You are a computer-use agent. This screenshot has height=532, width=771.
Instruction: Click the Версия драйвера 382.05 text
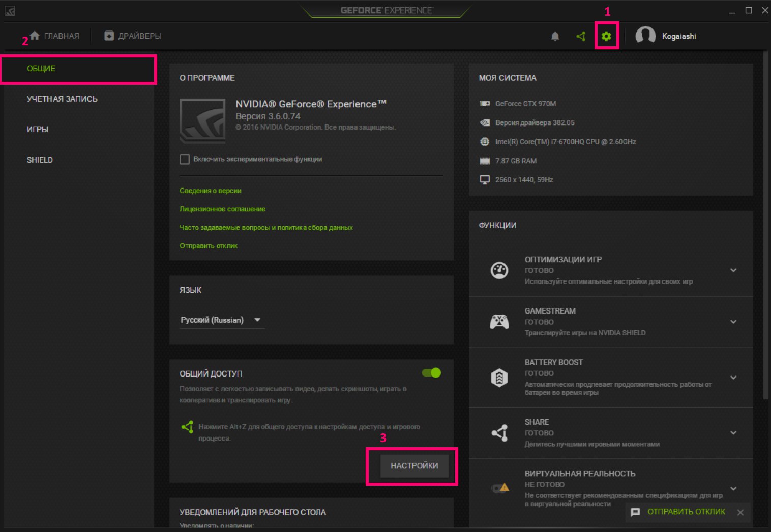535,122
